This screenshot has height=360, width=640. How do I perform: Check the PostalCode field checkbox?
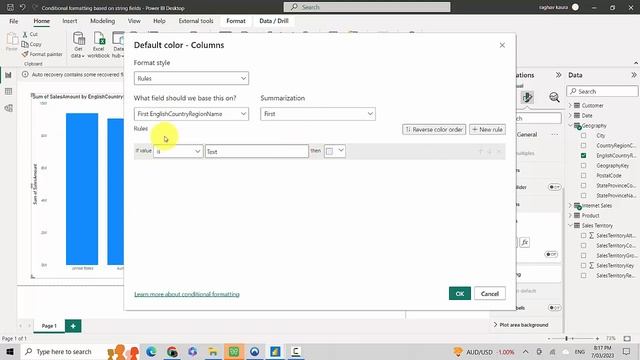coord(584,176)
